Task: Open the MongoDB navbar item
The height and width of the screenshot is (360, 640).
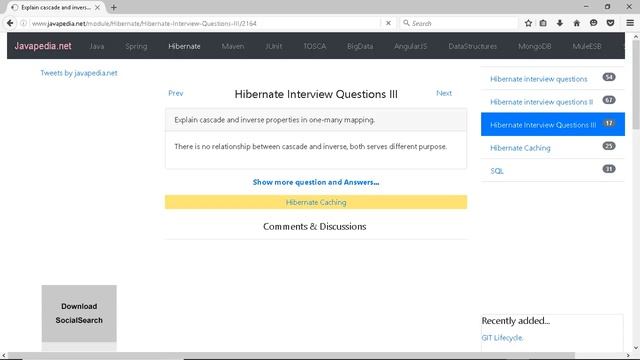Action: pos(534,46)
